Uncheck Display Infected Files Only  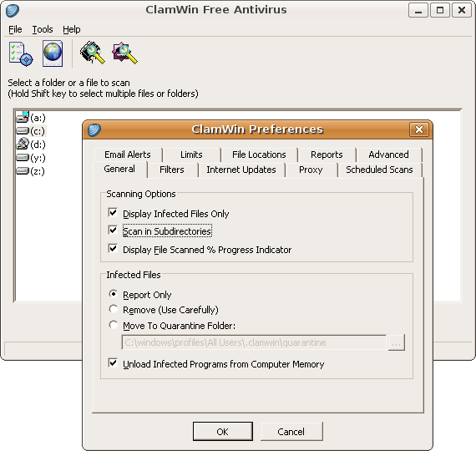point(113,213)
